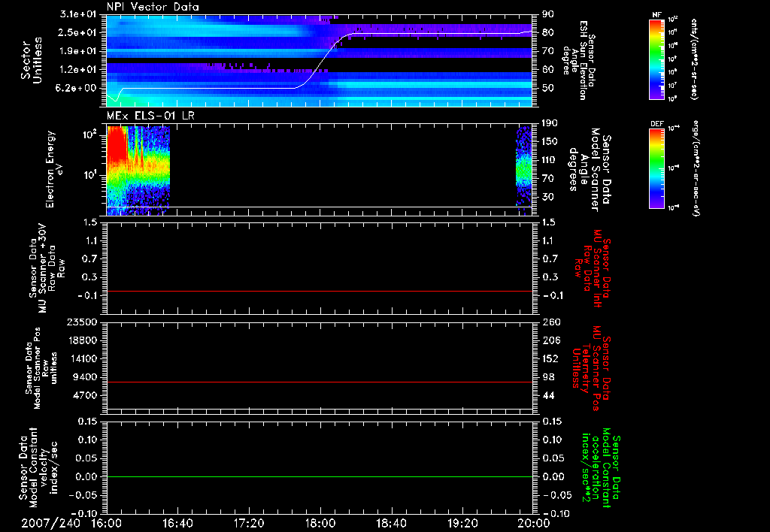Click the 'Model Scanner Pos Raw' axis label
This screenshot has width=770, height=532.
point(41,368)
